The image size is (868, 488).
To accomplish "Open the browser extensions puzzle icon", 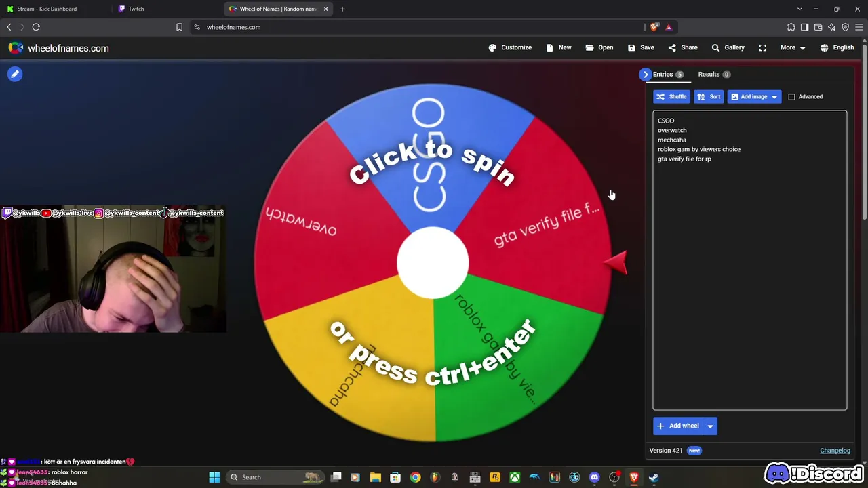I will click(791, 27).
